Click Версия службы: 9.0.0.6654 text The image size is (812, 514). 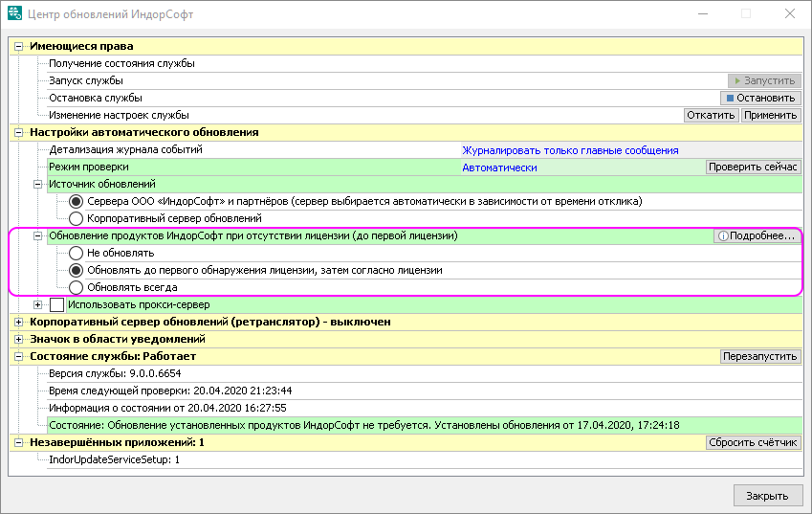coord(115,373)
